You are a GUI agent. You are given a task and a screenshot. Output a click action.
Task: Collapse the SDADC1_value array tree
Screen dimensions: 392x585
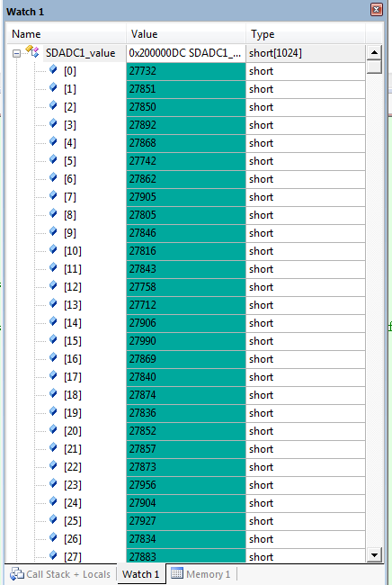pos(16,54)
